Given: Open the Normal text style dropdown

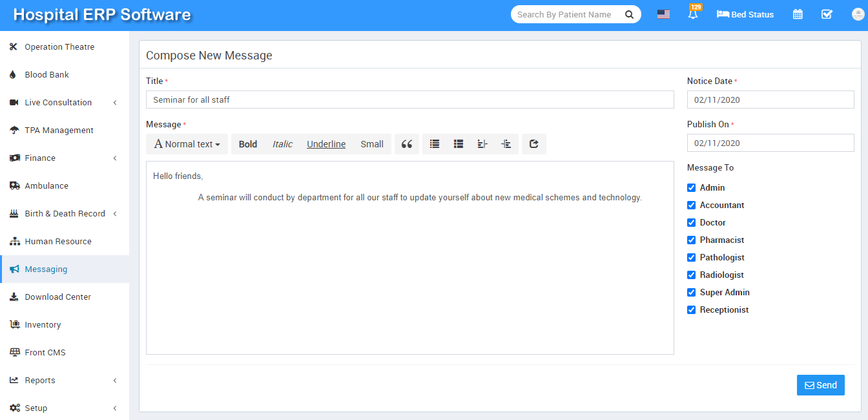Looking at the screenshot, I should [x=187, y=144].
